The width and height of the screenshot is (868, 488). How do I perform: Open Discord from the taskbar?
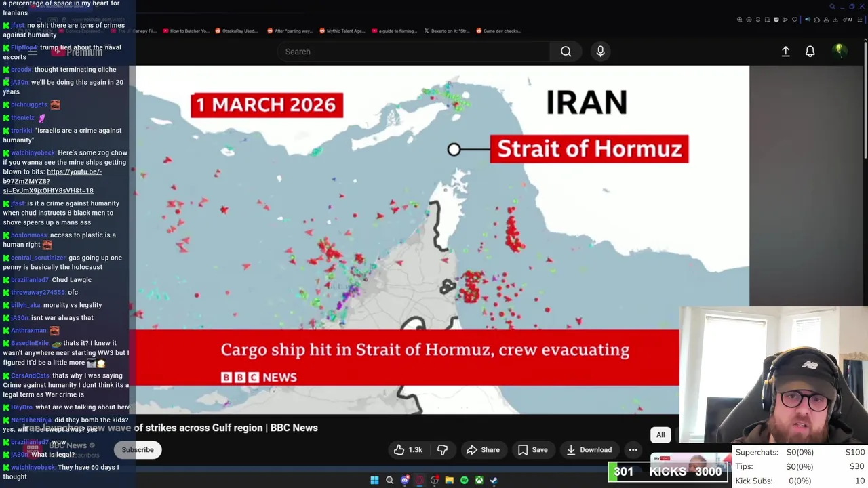[x=405, y=480]
